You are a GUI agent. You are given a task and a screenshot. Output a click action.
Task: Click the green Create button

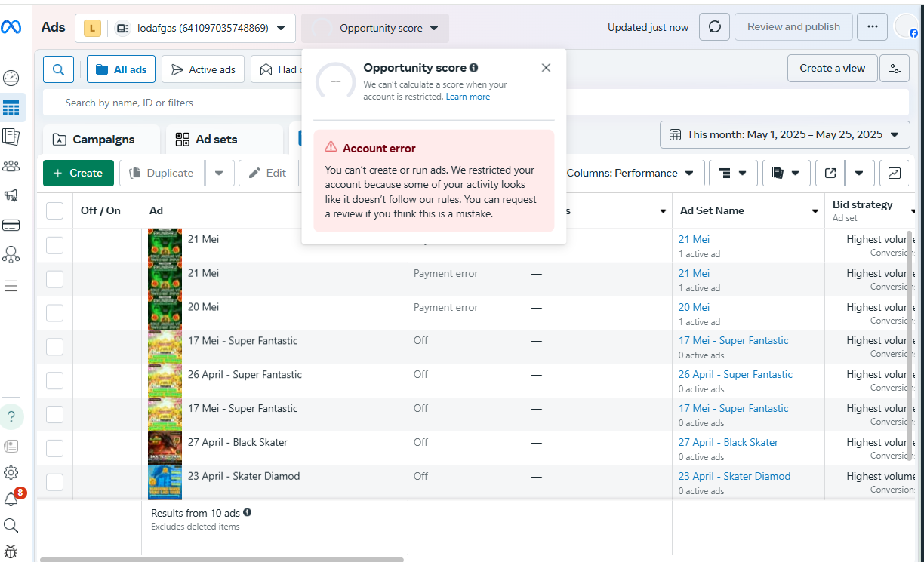[x=79, y=173]
